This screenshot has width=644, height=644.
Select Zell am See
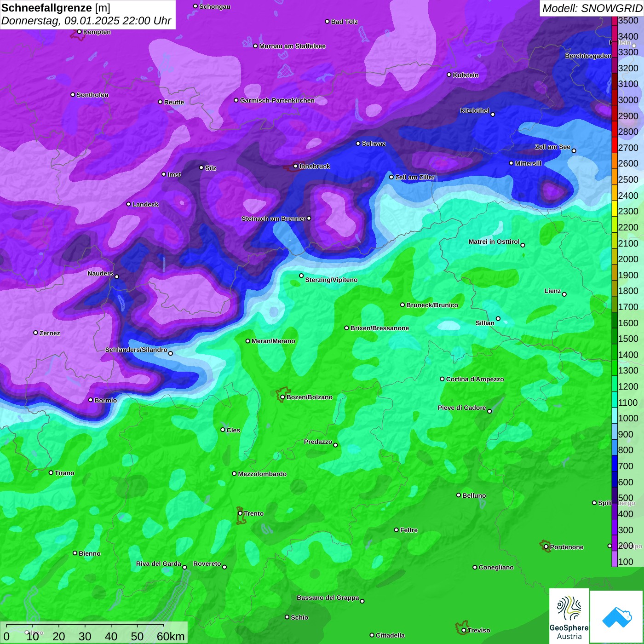(552, 147)
